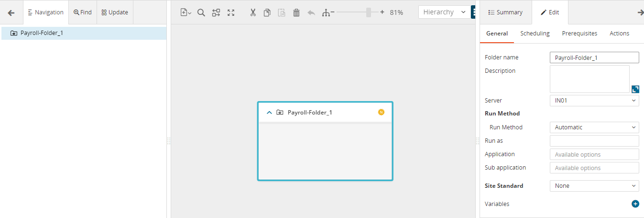Open the Summary tab
Screen dimensions: 644x218
point(505,12)
